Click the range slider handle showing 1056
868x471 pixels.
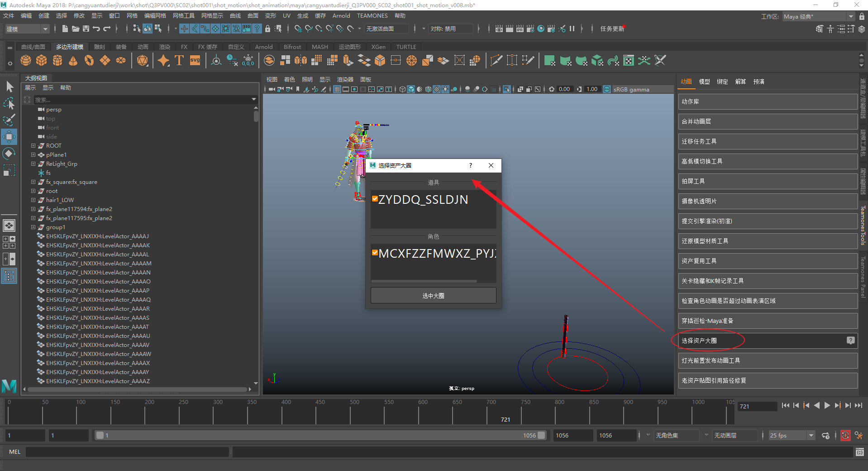(x=541, y=436)
